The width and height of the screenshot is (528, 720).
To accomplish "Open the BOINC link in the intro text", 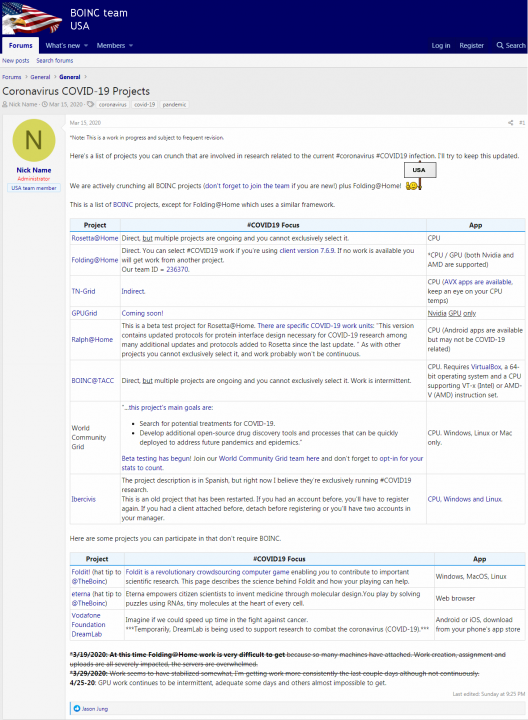I will point(123,205).
